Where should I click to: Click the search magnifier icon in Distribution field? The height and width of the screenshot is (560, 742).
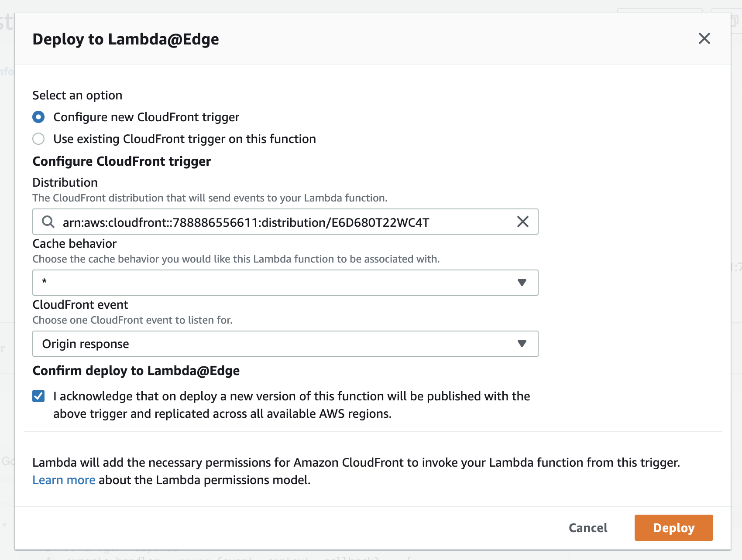(x=48, y=222)
